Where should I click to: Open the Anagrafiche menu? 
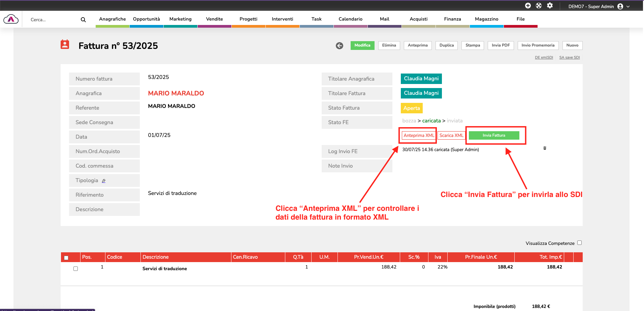[112, 19]
